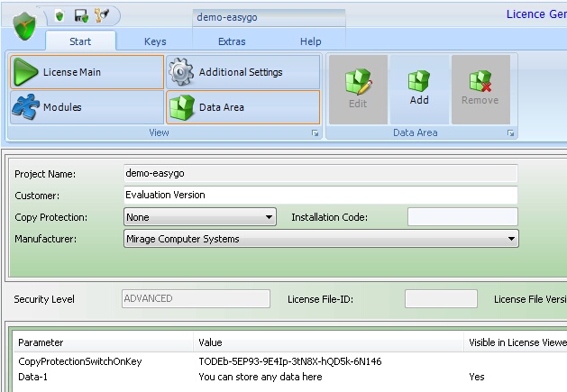Click the keys tool quick access icon

click(101, 15)
